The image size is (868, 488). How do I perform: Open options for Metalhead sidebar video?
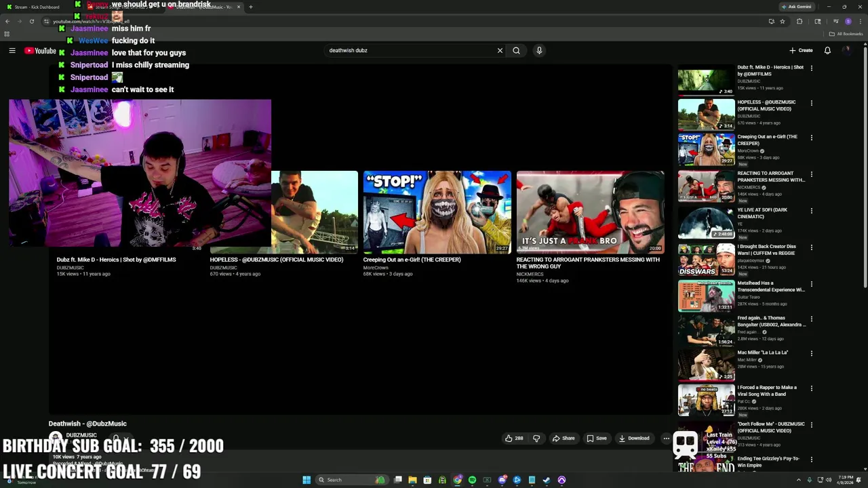pos(811,284)
